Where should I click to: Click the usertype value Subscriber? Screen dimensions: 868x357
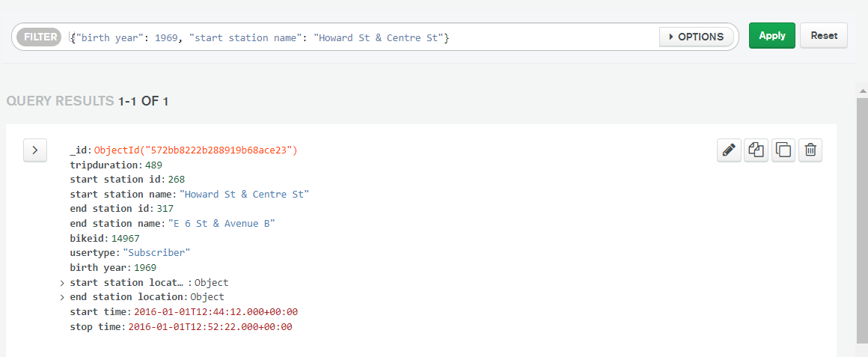pos(156,253)
